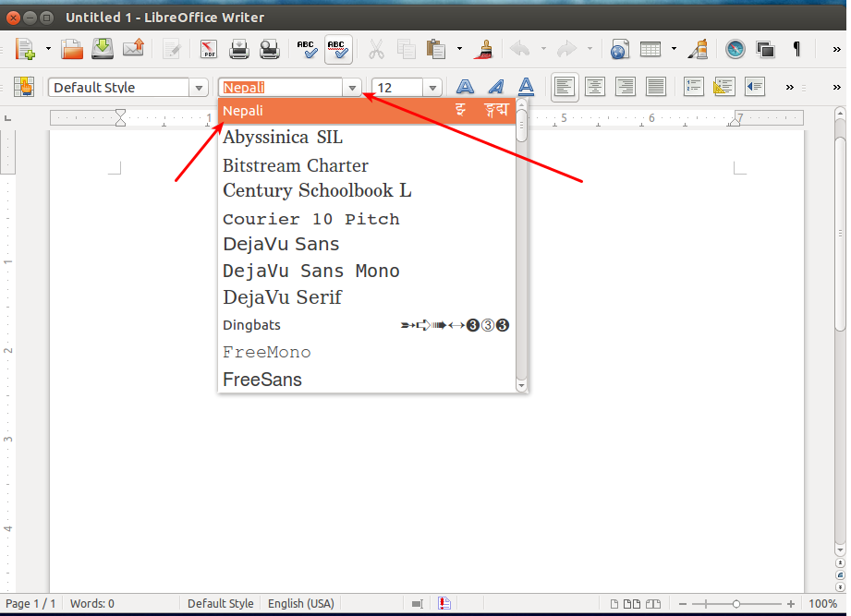This screenshot has height=616, width=851.
Task: Insert a hyperlink
Action: (620, 49)
